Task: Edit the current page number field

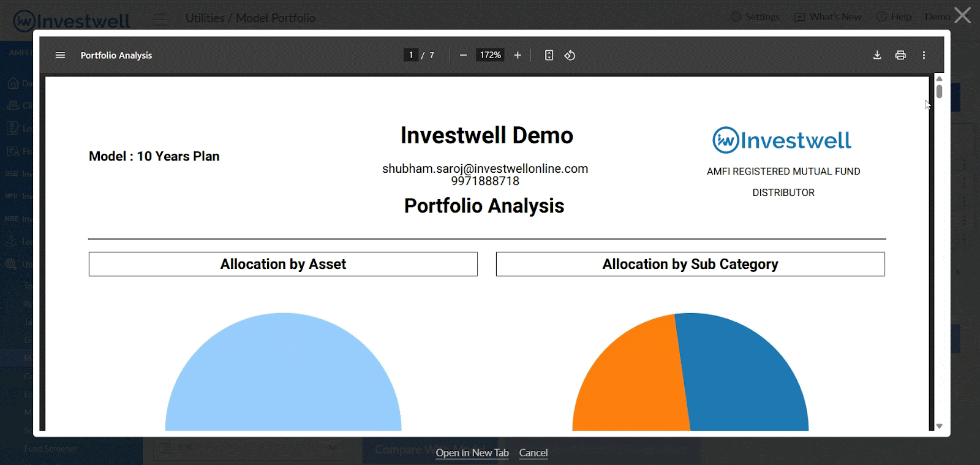Action: pos(411,55)
